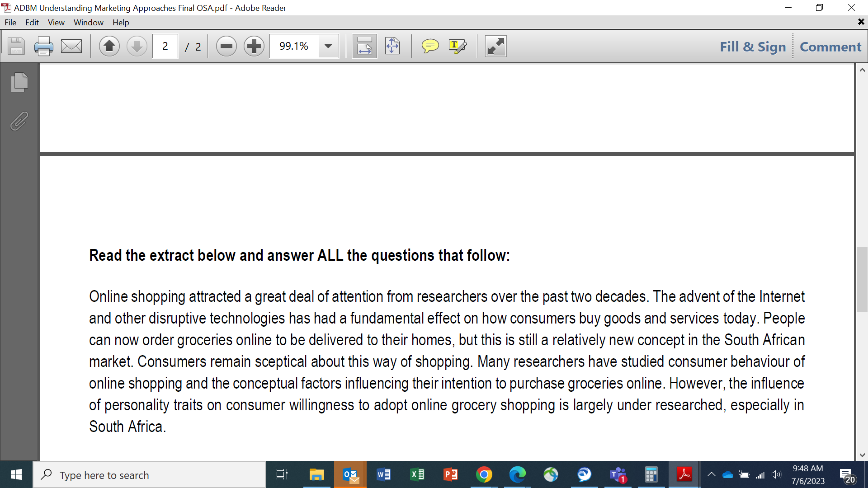Print the document using printer icon
868x488 pixels.
coord(43,46)
